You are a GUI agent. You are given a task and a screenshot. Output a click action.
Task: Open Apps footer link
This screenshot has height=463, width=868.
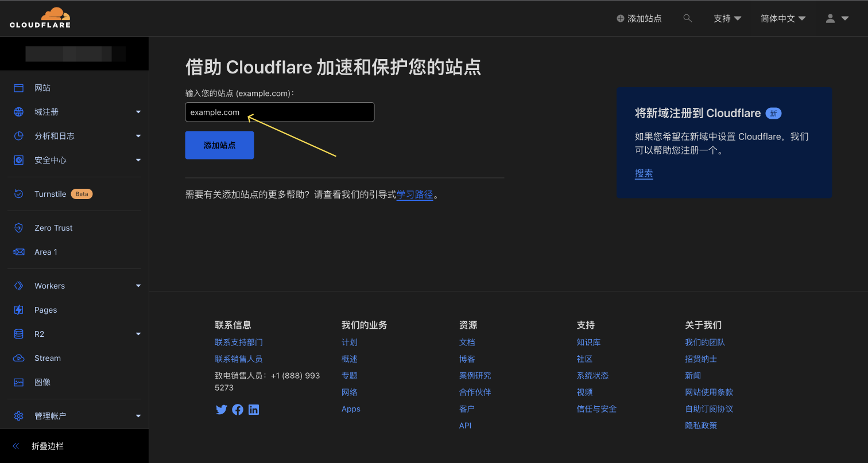coord(351,408)
